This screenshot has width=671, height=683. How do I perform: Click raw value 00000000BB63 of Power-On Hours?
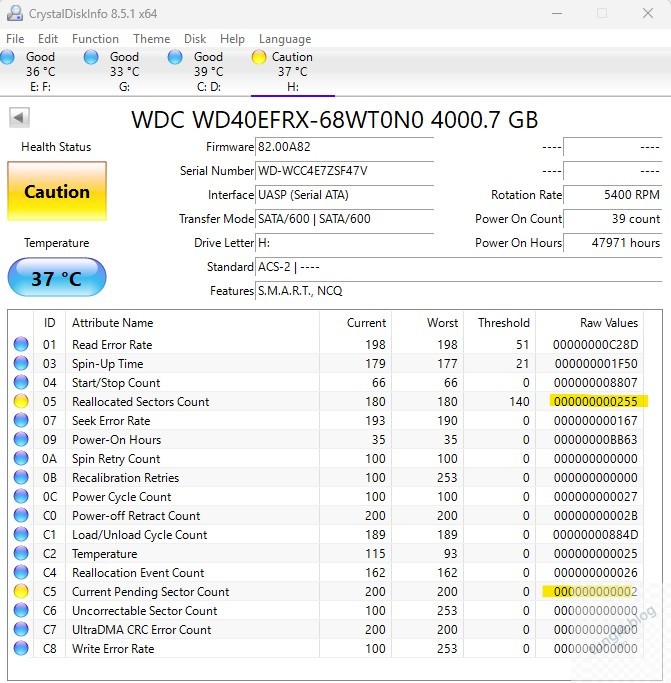596,440
